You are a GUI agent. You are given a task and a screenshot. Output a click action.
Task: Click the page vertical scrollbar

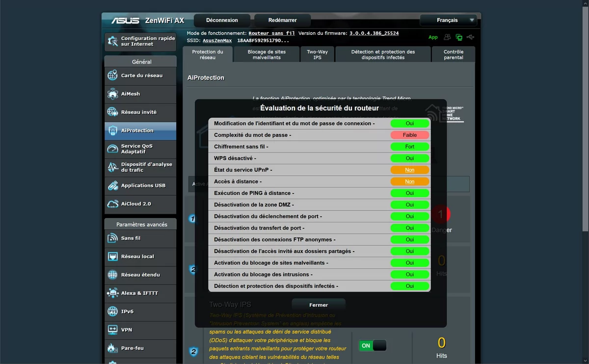(x=585, y=118)
